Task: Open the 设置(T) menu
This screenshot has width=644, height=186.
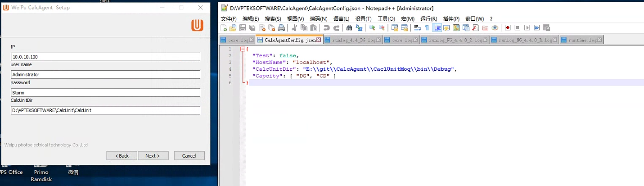Action: (x=363, y=18)
